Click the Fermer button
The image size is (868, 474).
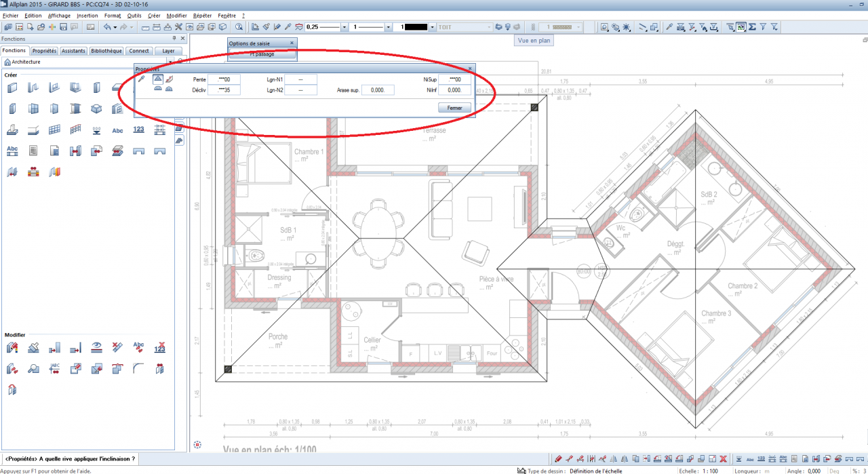[x=454, y=108]
